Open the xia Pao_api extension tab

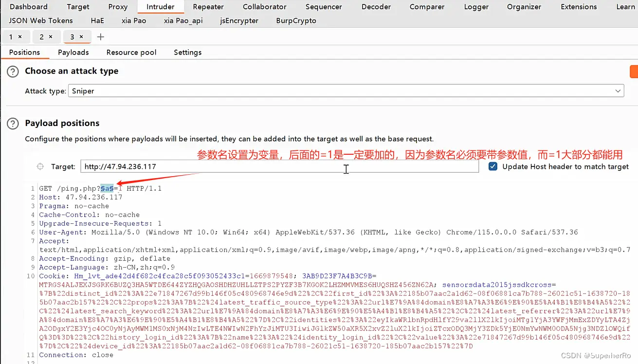183,20
